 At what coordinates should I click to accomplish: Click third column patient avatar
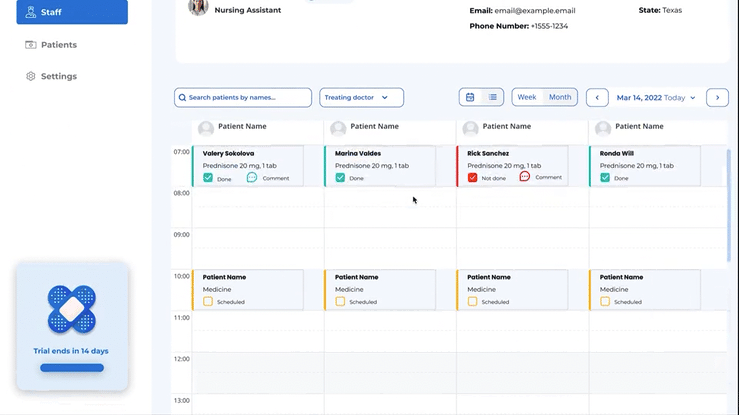click(x=470, y=128)
